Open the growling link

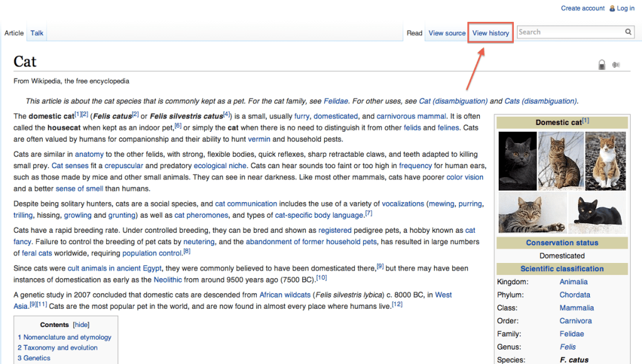(x=78, y=215)
